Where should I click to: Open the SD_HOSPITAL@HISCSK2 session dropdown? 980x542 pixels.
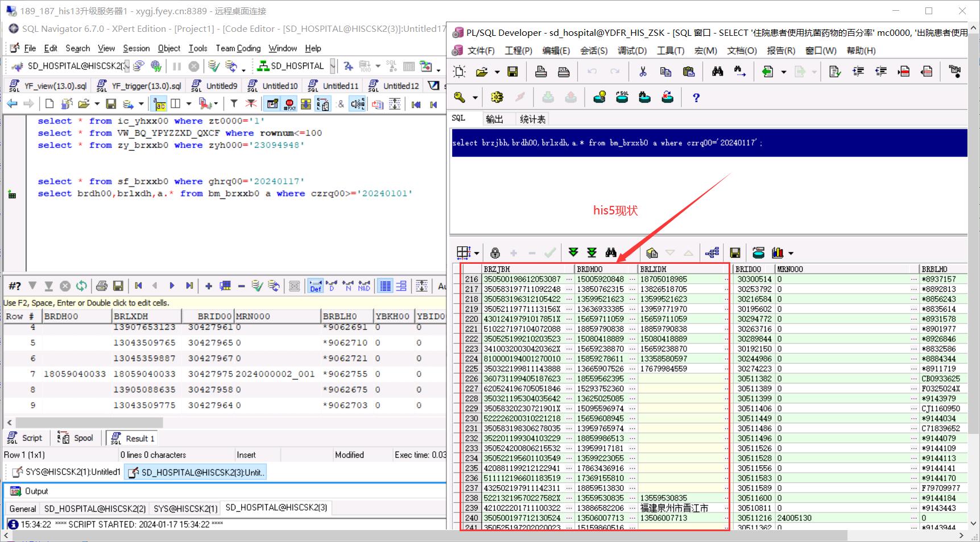click(x=126, y=66)
